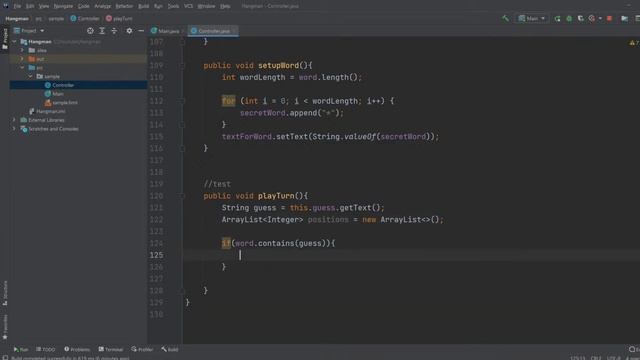Open the Terminal tool window

111,349
